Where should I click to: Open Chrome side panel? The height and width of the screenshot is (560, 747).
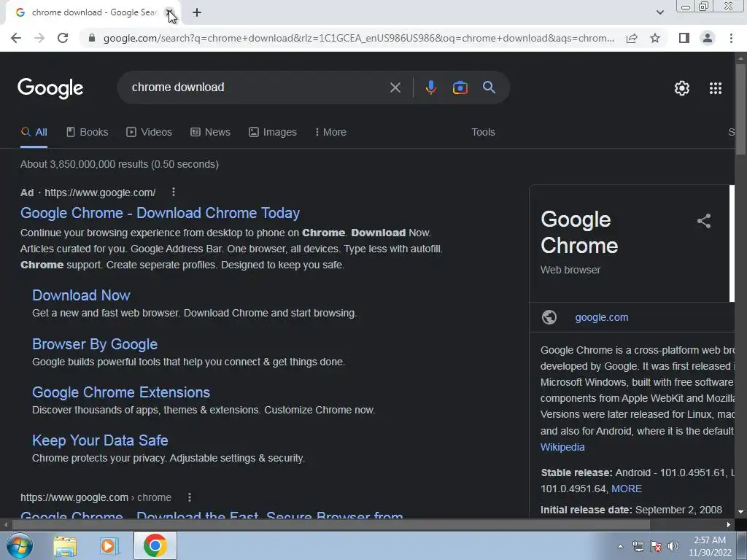click(x=684, y=38)
